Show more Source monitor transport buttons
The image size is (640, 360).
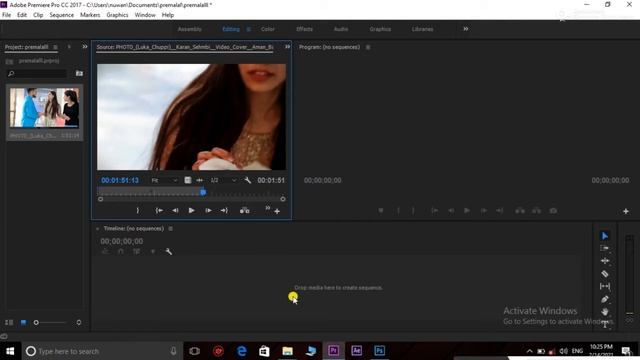pyautogui.click(x=267, y=208)
